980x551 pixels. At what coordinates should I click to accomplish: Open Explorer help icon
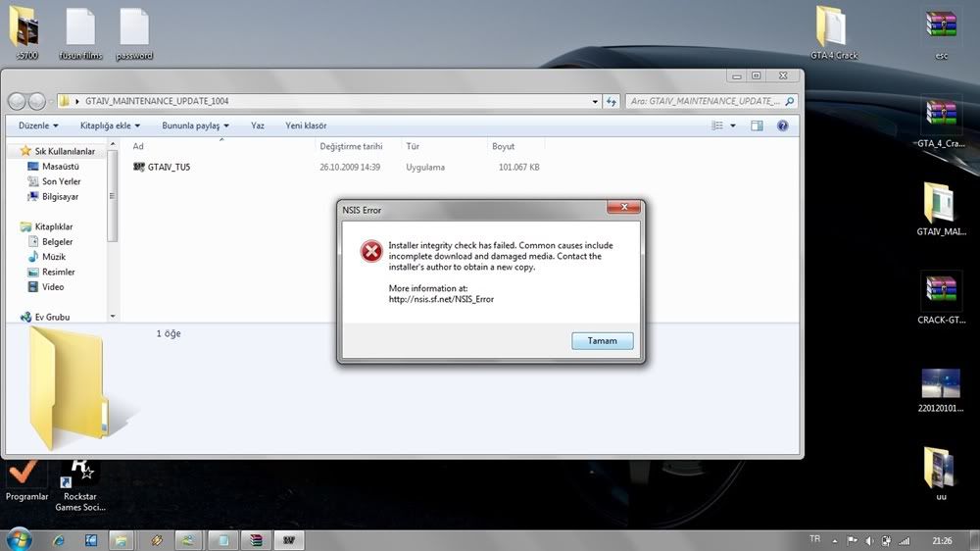[x=782, y=125]
